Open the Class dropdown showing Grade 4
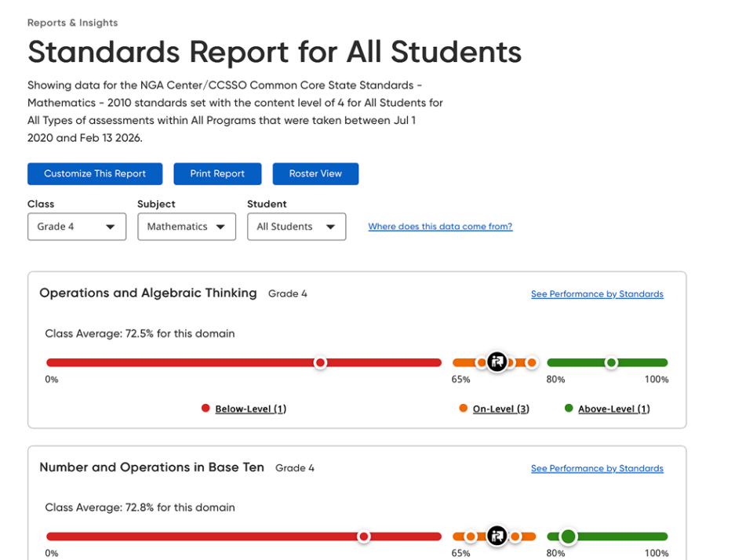The height and width of the screenshot is (560, 753). pos(76,227)
